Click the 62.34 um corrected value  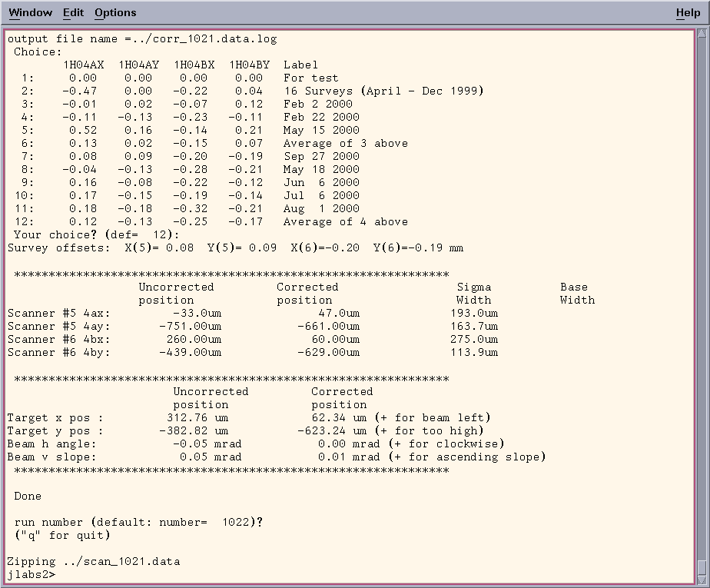click(x=339, y=418)
